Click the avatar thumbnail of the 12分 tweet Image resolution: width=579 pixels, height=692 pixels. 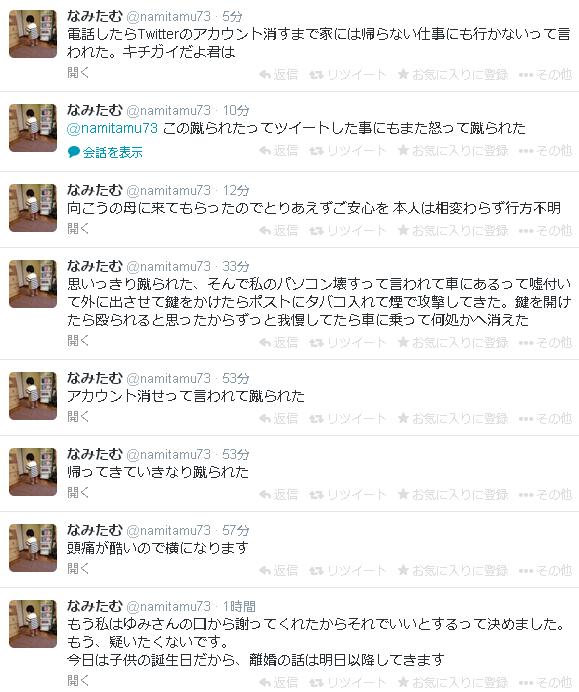(x=33, y=208)
